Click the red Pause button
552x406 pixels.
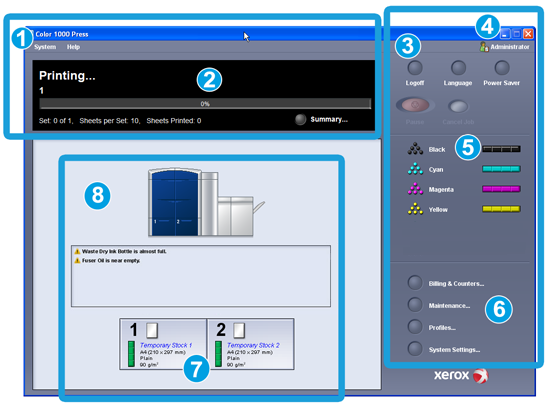coord(415,105)
